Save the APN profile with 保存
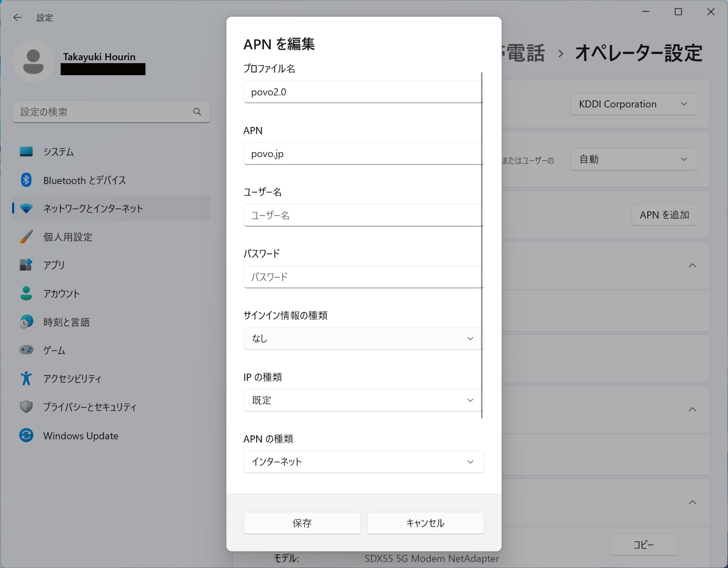Screen dimensions: 728x568 point(302,523)
